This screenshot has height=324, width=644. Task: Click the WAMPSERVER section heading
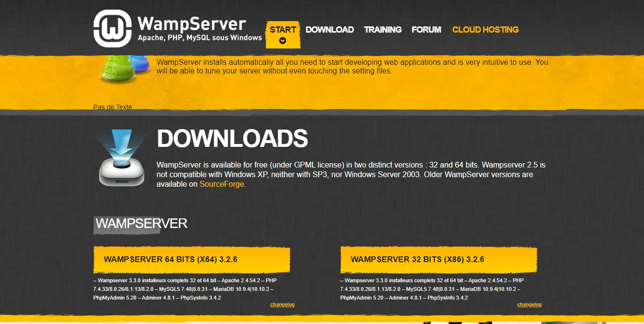(x=141, y=223)
